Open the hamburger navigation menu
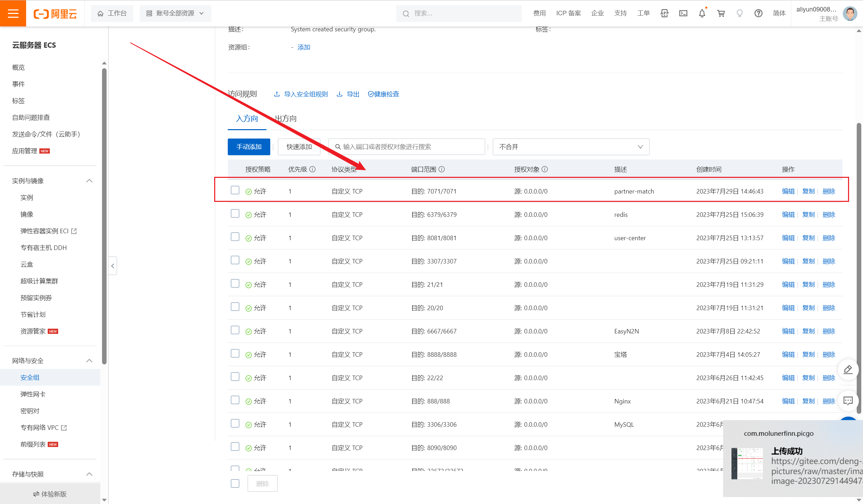Image resolution: width=863 pixels, height=504 pixels. pos(13,13)
